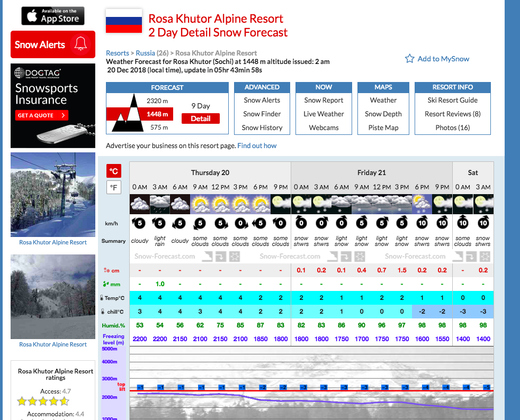Image resolution: width=520 pixels, height=420 pixels.
Task: Select the 1448 m mid elevation
Action: [x=157, y=114]
